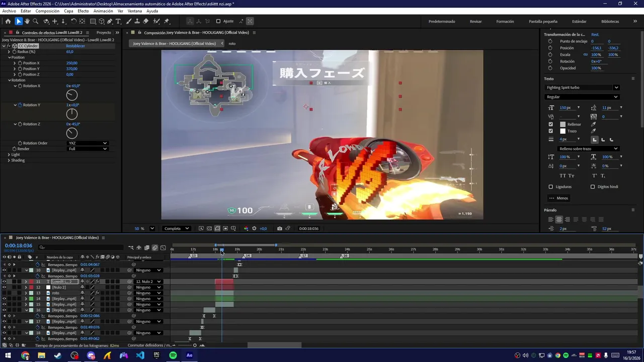The width and height of the screenshot is (644, 362).
Task: Select the Roto Brush tool
Action: (x=156, y=21)
